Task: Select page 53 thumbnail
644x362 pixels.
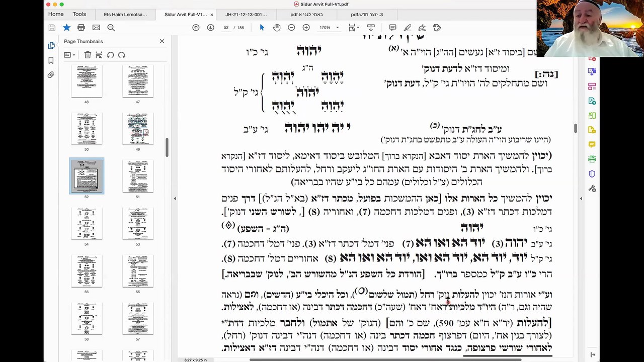Action: 138,223
